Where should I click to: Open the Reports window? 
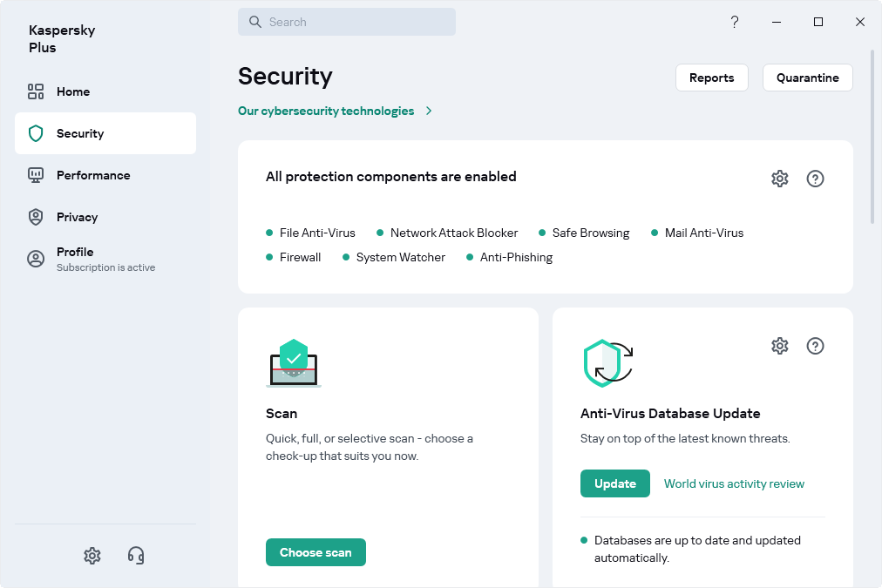click(711, 78)
